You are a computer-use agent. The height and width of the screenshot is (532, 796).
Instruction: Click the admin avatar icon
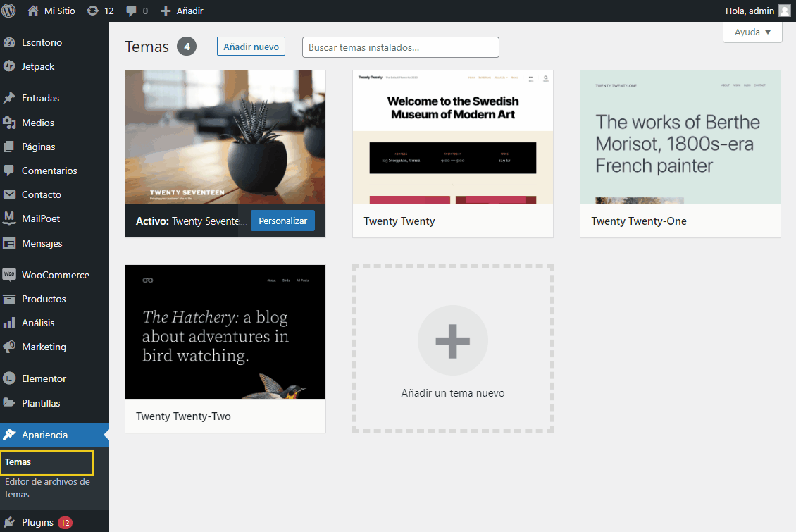(x=784, y=11)
